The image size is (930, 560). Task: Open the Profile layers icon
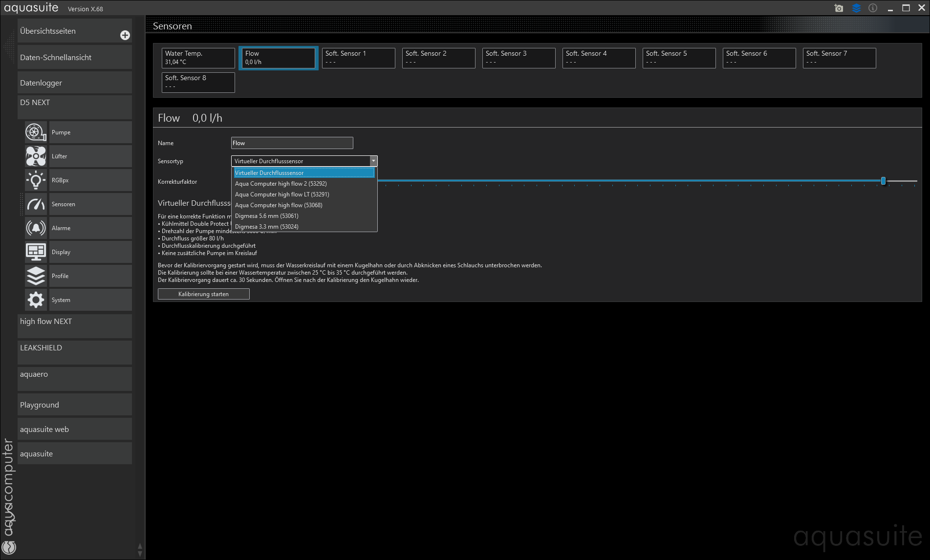click(x=36, y=276)
